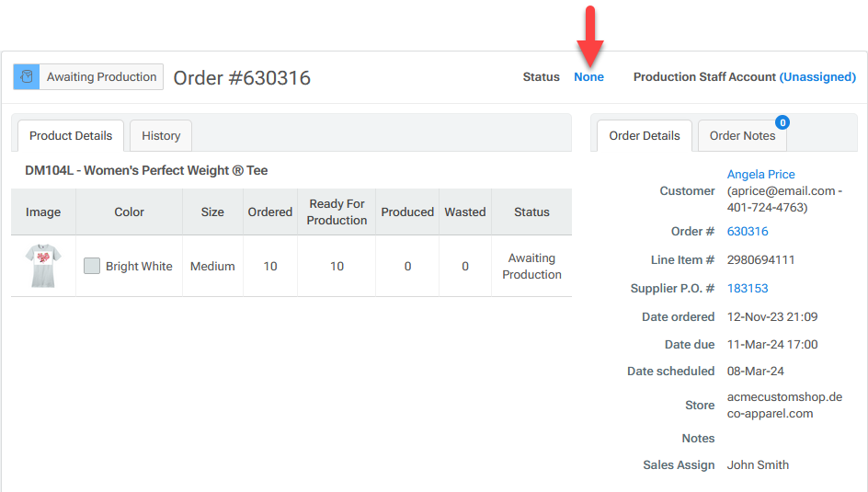Open Supplier P.O. 183153 link
This screenshot has width=868, height=492.
(748, 288)
